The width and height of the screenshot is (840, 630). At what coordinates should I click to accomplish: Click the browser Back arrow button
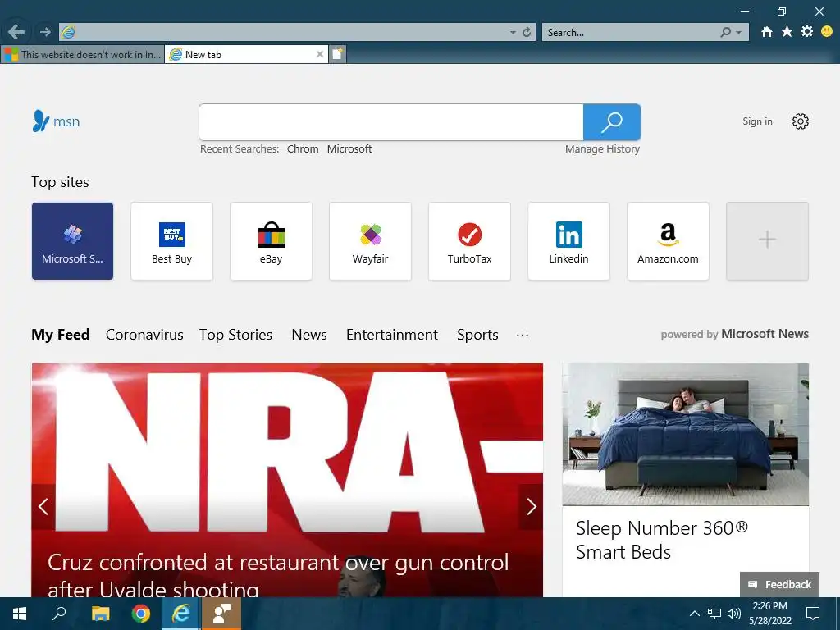point(16,32)
